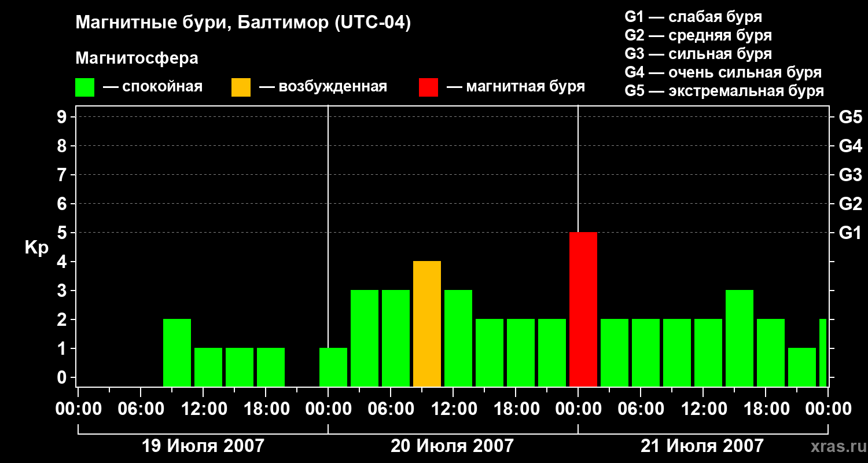Click the orange 'возбужденная' legend swatch
The width and height of the screenshot is (868, 463).
click(x=241, y=87)
